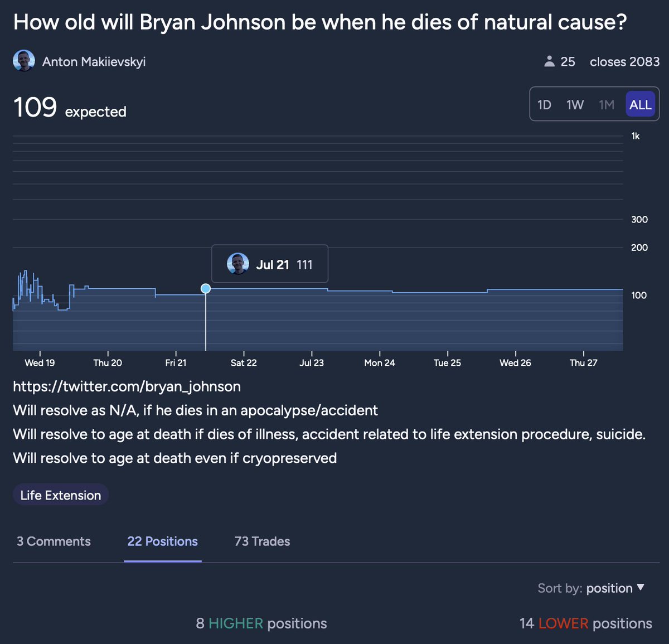Select the 1D time range
Screen dimensions: 669x644
point(544,105)
